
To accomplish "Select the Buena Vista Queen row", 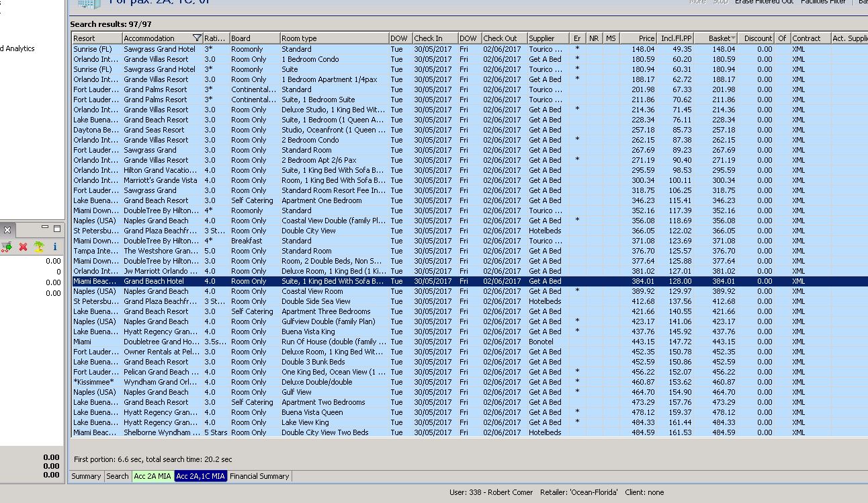I will (470, 412).
